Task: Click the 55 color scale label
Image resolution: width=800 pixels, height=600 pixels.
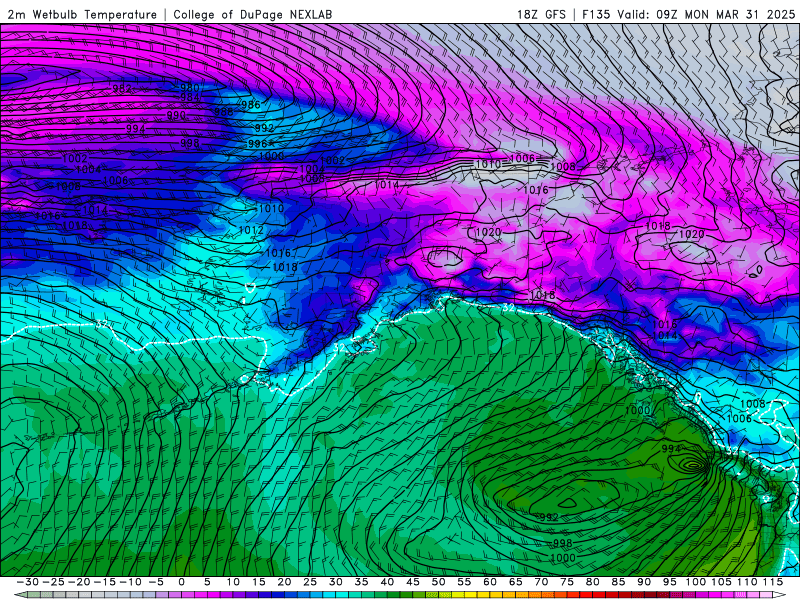Action: tap(464, 582)
